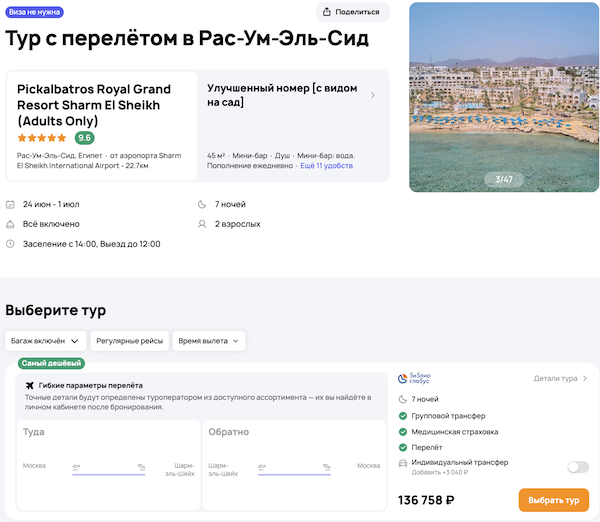Screen dimensions: 600x522
Task: Click the airplane icon in flexible flight parameters
Action: click(x=29, y=385)
